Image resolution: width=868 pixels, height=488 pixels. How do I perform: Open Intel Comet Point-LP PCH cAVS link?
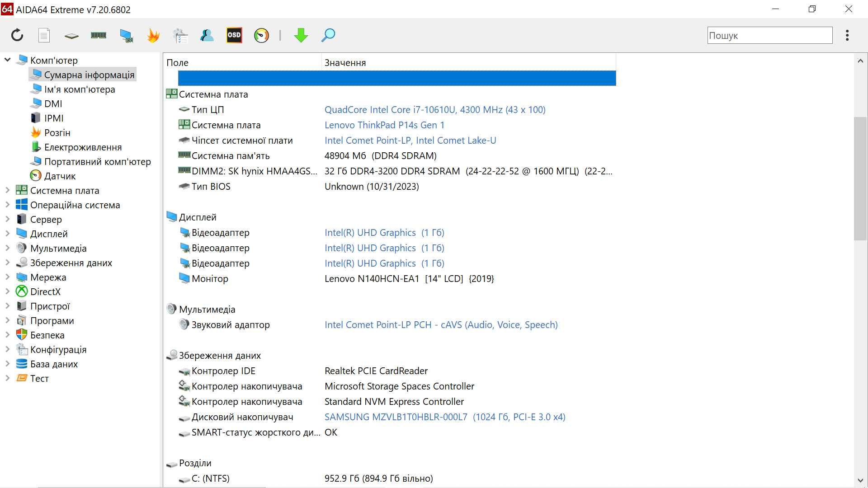[x=441, y=325]
